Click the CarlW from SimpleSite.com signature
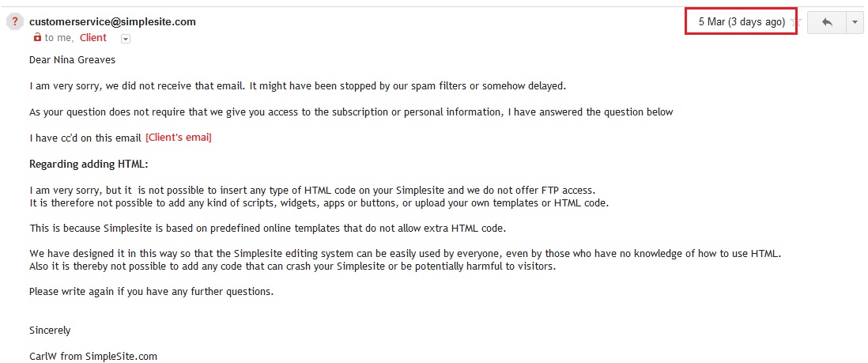 click(x=93, y=356)
